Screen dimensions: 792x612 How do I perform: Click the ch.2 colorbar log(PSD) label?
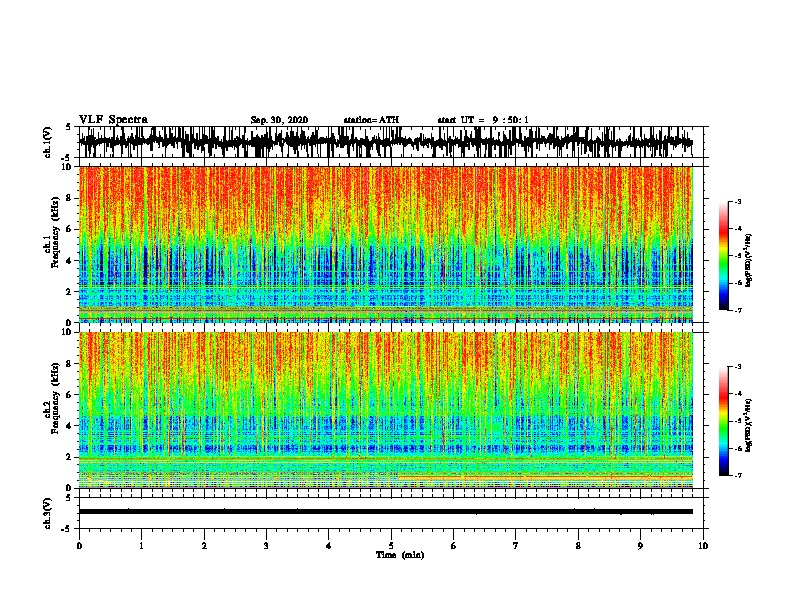coord(748,425)
